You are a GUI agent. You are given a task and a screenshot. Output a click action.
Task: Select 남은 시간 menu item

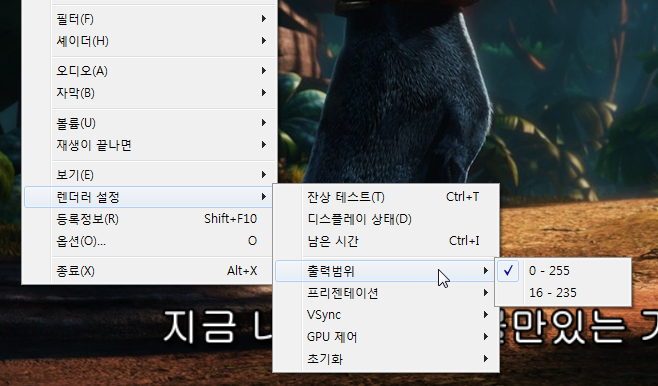[x=386, y=241]
